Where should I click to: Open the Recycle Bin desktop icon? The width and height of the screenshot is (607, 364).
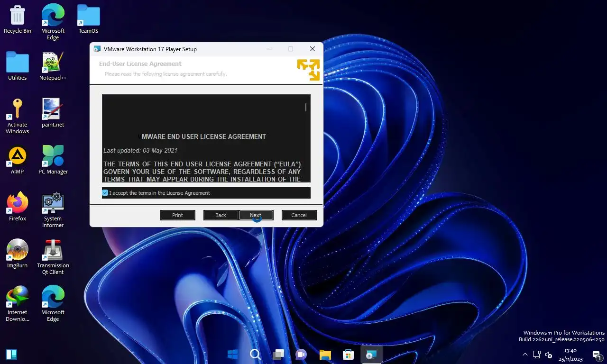[x=18, y=20]
